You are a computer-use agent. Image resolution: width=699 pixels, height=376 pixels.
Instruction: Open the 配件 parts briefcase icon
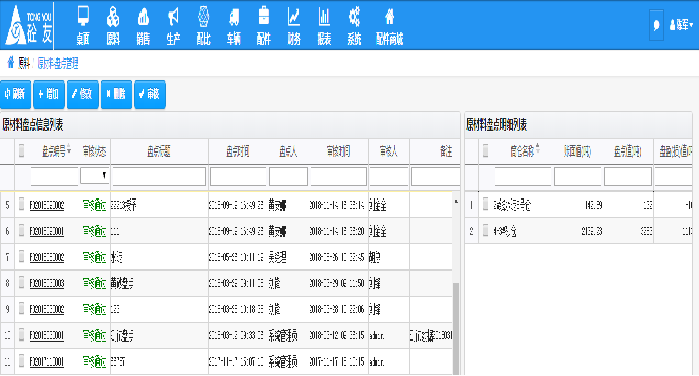pos(264,16)
